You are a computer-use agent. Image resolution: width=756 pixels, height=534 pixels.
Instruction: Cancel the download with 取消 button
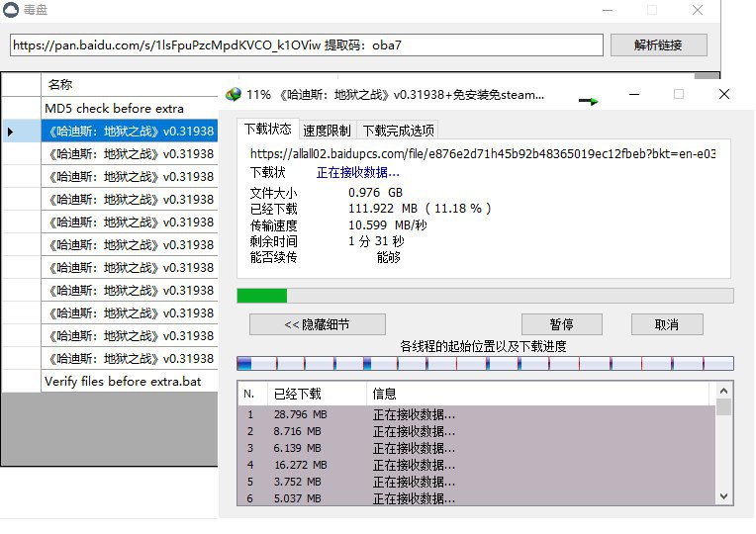(667, 324)
